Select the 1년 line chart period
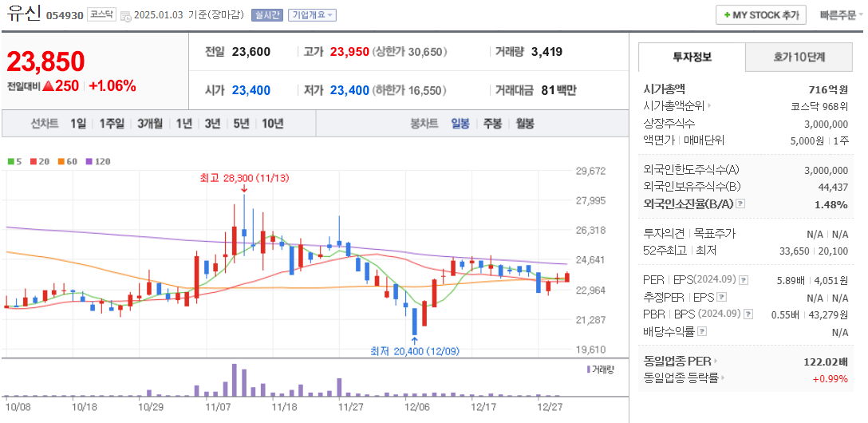Image resolution: width=868 pixels, height=423 pixels. [184, 124]
